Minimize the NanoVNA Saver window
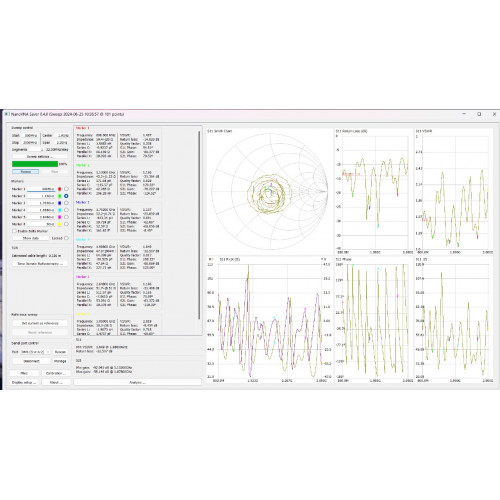 tap(464, 114)
